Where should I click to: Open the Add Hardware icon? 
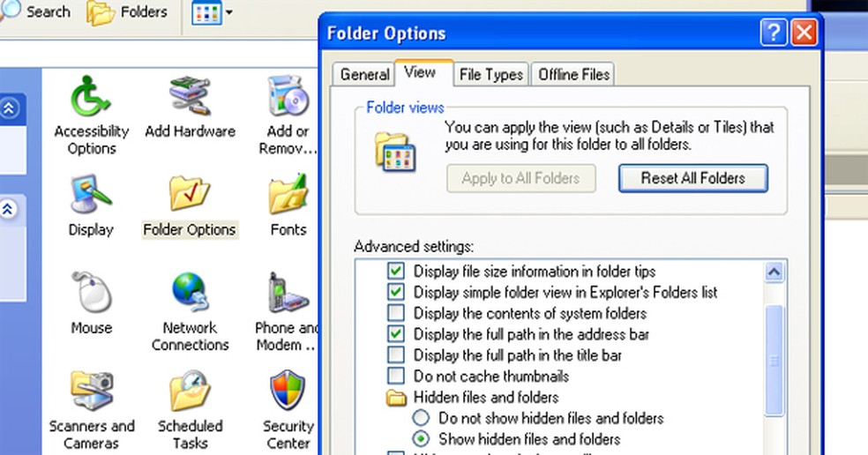pyautogui.click(x=190, y=96)
